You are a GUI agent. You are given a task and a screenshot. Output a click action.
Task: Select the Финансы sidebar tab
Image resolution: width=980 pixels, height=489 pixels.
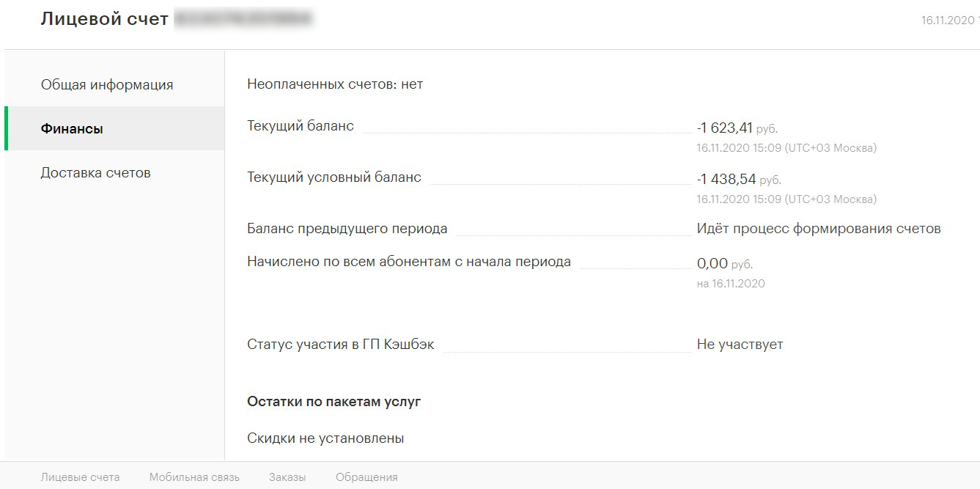[114, 128]
